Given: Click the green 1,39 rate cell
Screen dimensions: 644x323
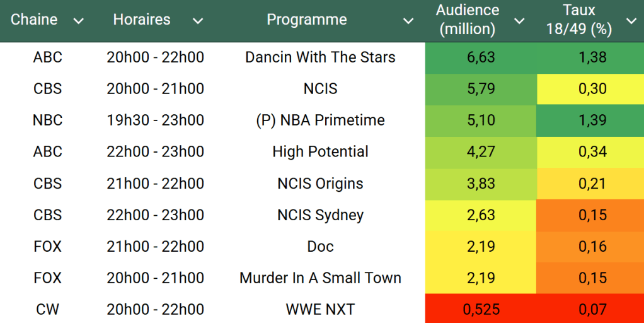Looking at the screenshot, I should click(x=592, y=120).
